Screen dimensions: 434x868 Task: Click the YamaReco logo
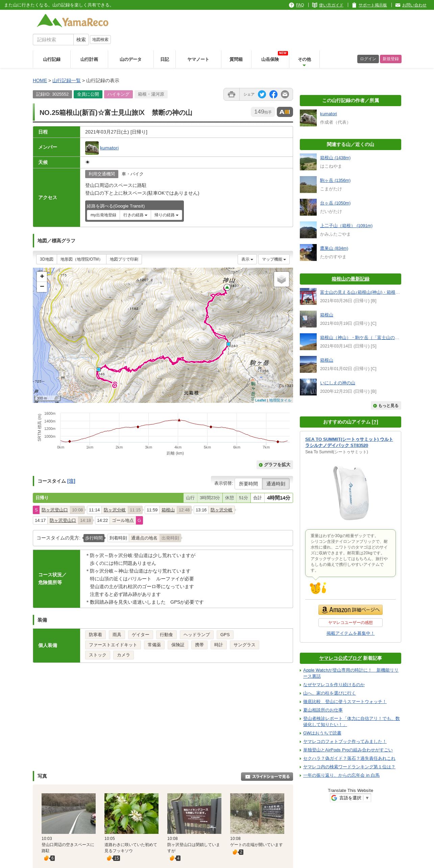pos(73,21)
